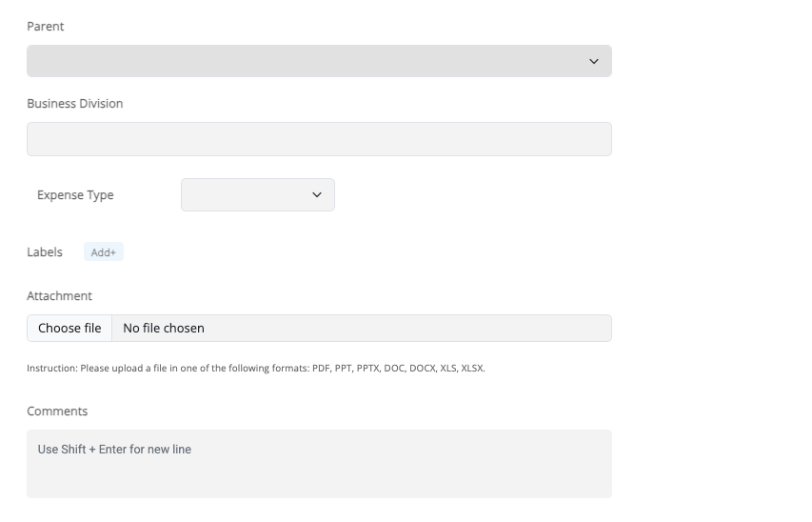Click the Parent field label
This screenshot has height=522, width=812.
click(x=46, y=27)
